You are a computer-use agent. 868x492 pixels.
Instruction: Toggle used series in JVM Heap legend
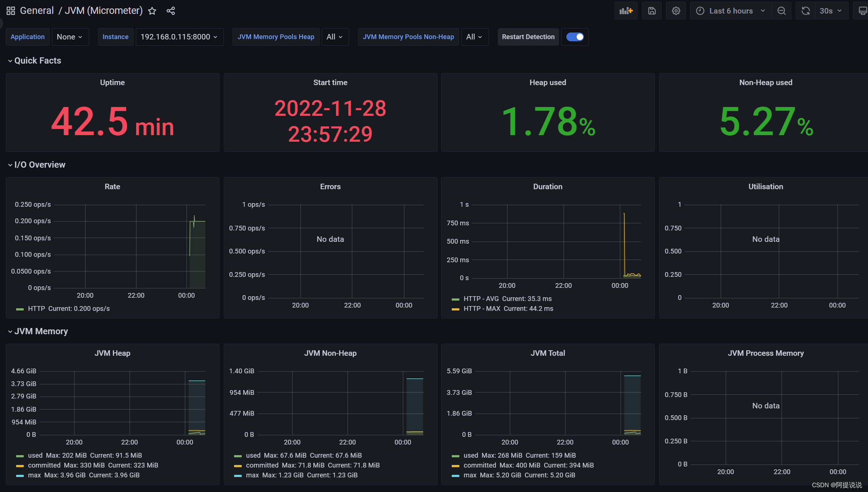[35, 455]
